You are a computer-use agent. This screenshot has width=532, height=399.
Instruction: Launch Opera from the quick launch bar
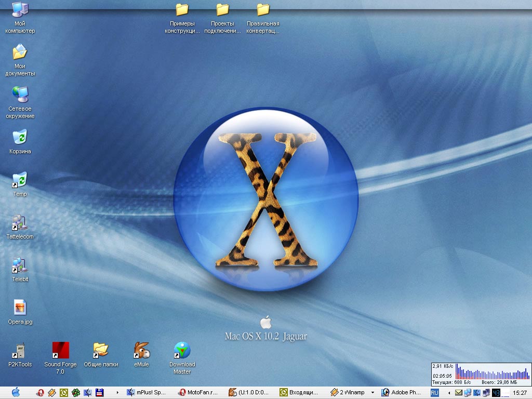coord(40,393)
